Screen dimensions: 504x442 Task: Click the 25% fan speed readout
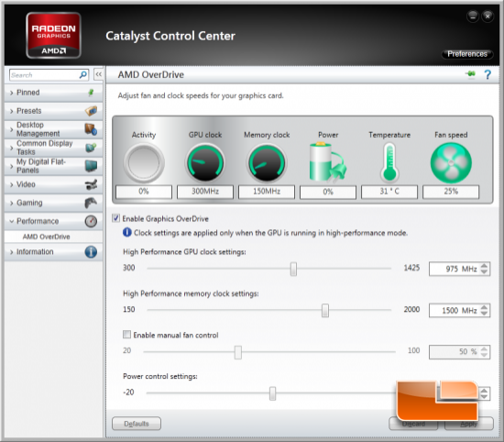click(451, 192)
